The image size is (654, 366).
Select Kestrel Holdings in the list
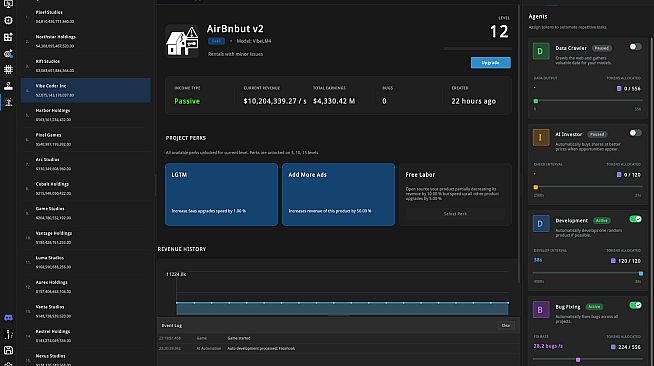(86, 336)
